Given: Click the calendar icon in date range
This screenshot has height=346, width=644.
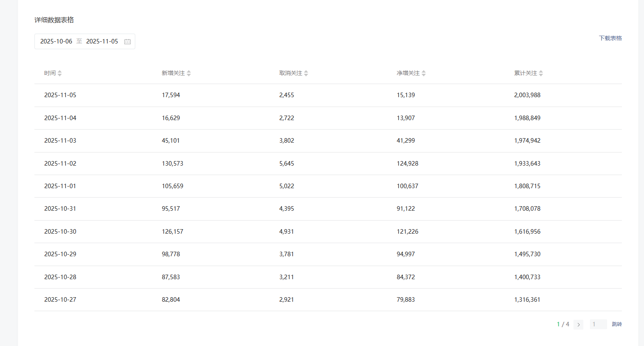Looking at the screenshot, I should pyautogui.click(x=127, y=41).
